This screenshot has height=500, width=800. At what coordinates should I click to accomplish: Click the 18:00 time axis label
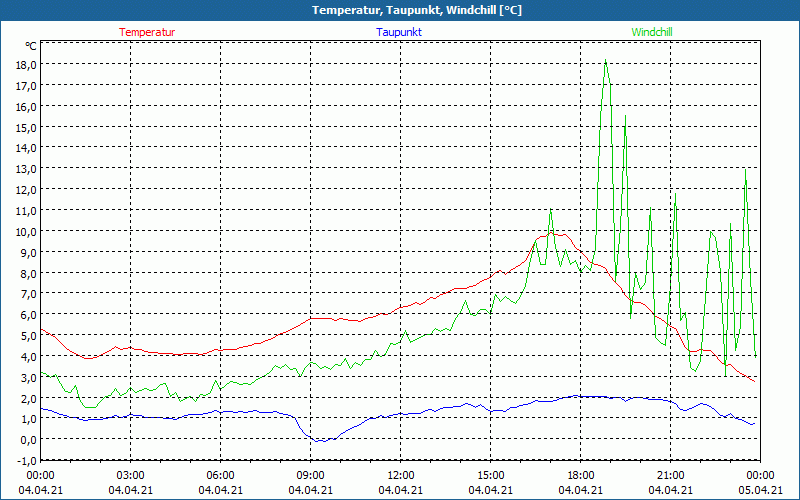click(581, 476)
